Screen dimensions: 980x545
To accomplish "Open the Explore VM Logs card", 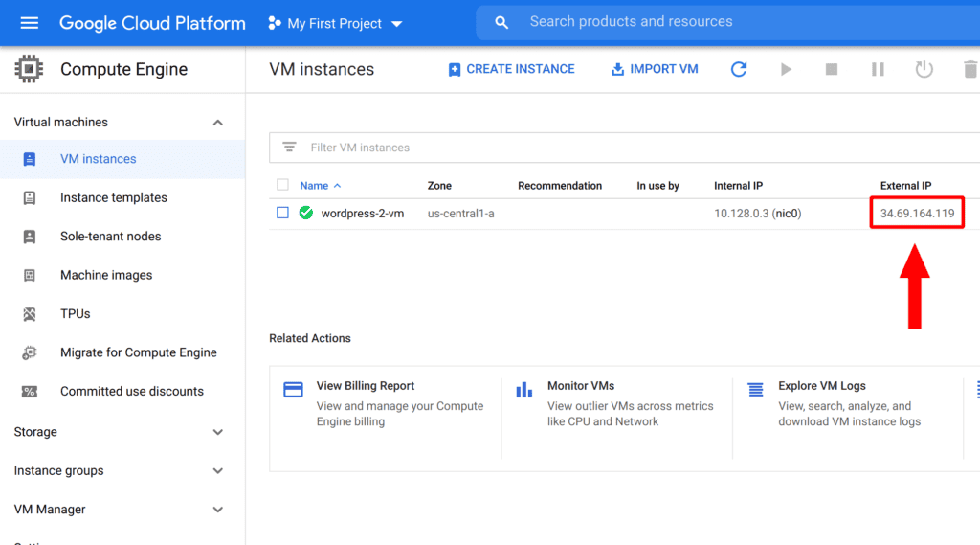I will pyautogui.click(x=848, y=418).
